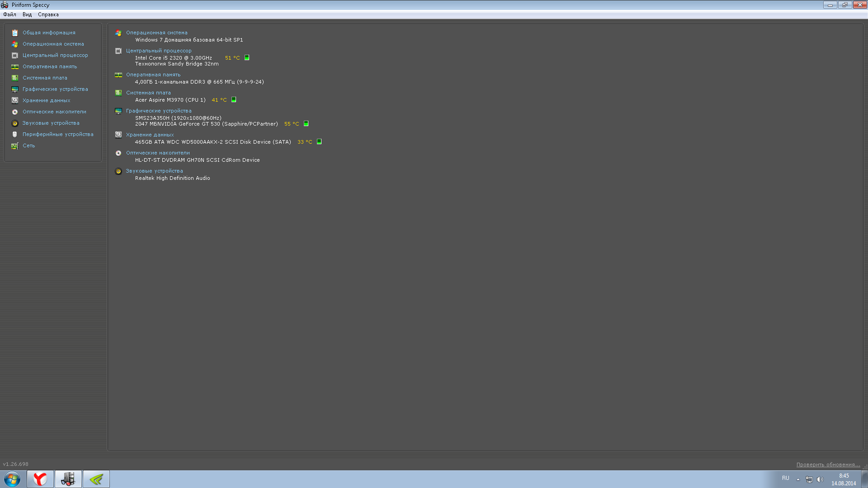The height and width of the screenshot is (488, 868).
Task: Open the Файл menu
Action: 9,14
